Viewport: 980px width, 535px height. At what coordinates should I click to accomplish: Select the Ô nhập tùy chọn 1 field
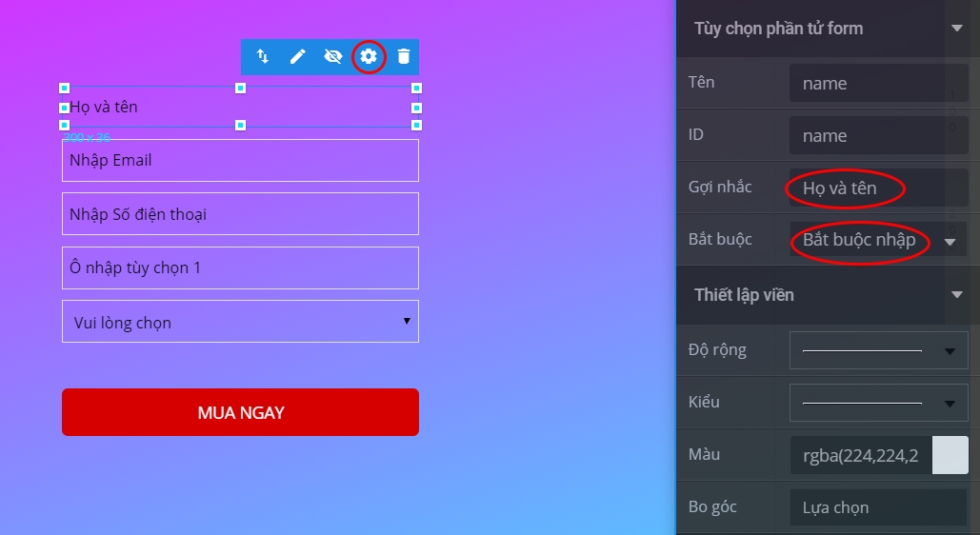pyautogui.click(x=240, y=267)
